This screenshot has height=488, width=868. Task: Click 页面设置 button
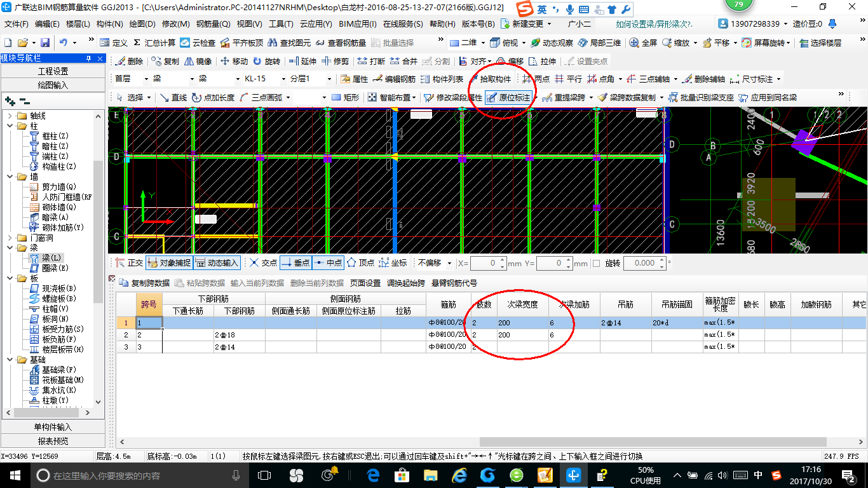[x=365, y=283]
